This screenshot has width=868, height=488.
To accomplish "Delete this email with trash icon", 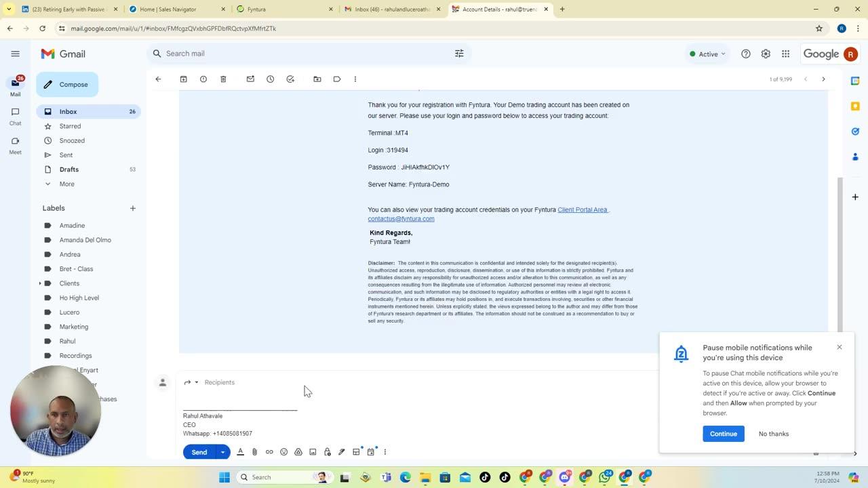I will tap(223, 79).
